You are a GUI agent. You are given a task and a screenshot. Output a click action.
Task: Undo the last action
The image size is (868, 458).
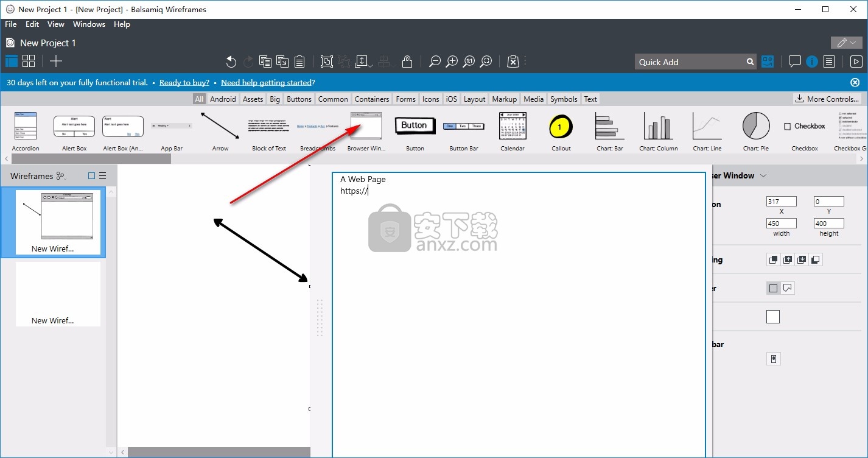click(231, 62)
